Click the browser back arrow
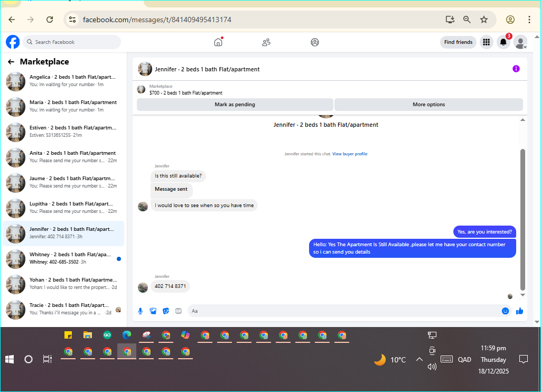541x392 pixels. click(x=12, y=20)
